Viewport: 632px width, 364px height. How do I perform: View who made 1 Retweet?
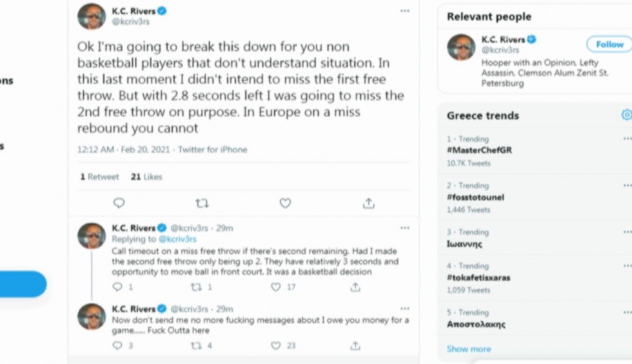tap(99, 177)
